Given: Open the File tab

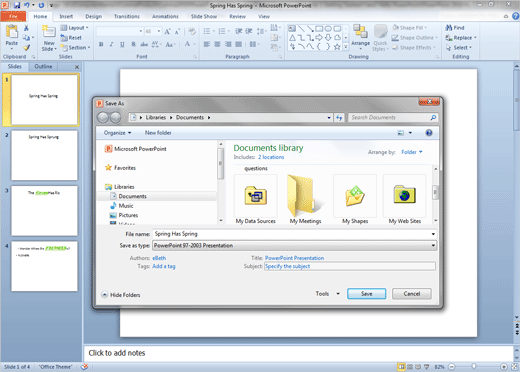Looking at the screenshot, I should click(x=13, y=16).
